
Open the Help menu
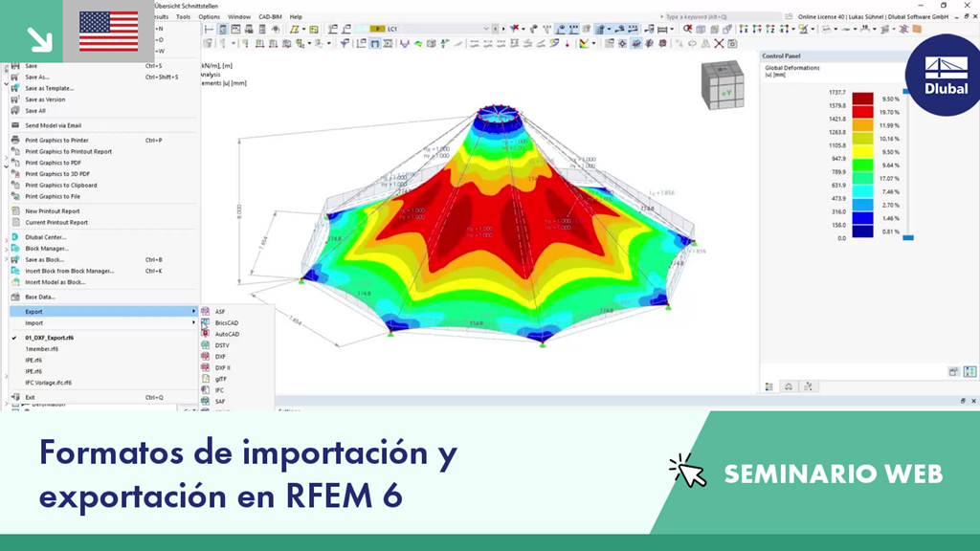point(298,16)
